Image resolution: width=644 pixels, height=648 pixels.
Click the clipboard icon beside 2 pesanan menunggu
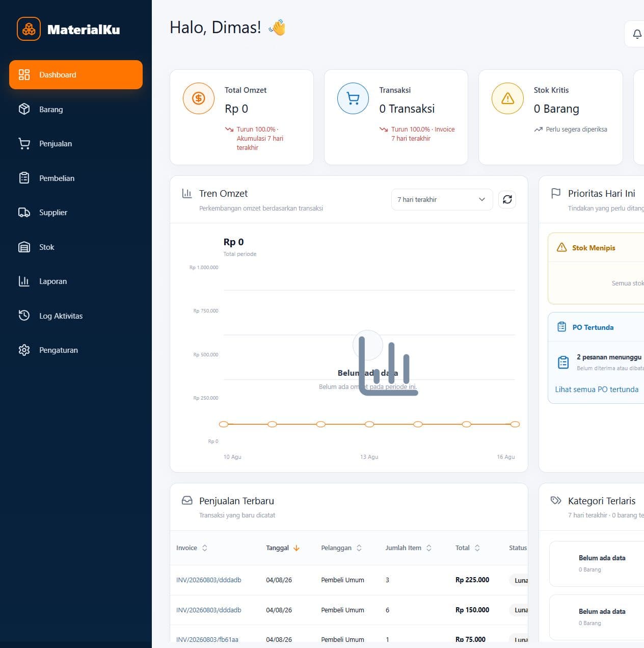click(563, 362)
